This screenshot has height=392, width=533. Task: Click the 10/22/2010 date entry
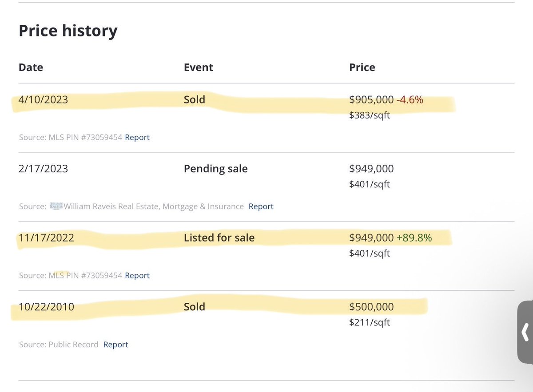coord(46,307)
